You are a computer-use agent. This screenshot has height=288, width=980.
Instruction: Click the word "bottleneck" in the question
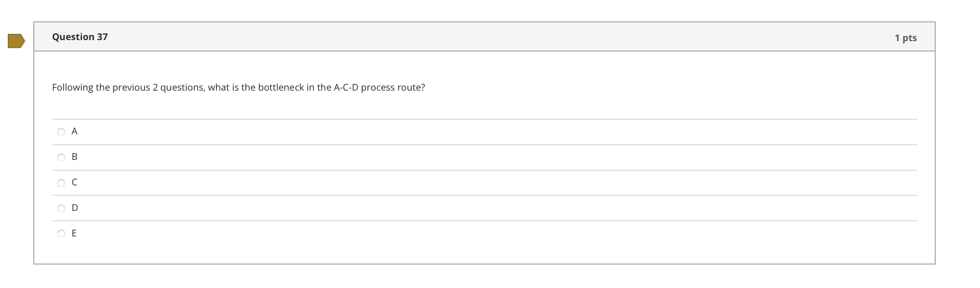click(x=281, y=87)
